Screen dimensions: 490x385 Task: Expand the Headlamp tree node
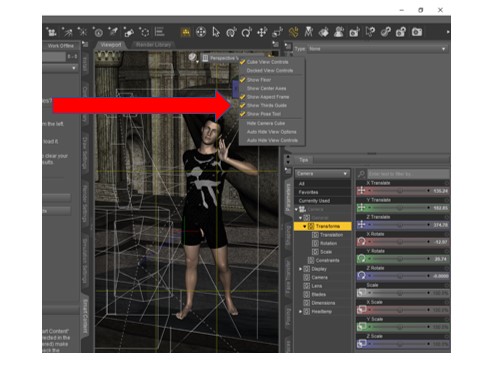tap(300, 311)
